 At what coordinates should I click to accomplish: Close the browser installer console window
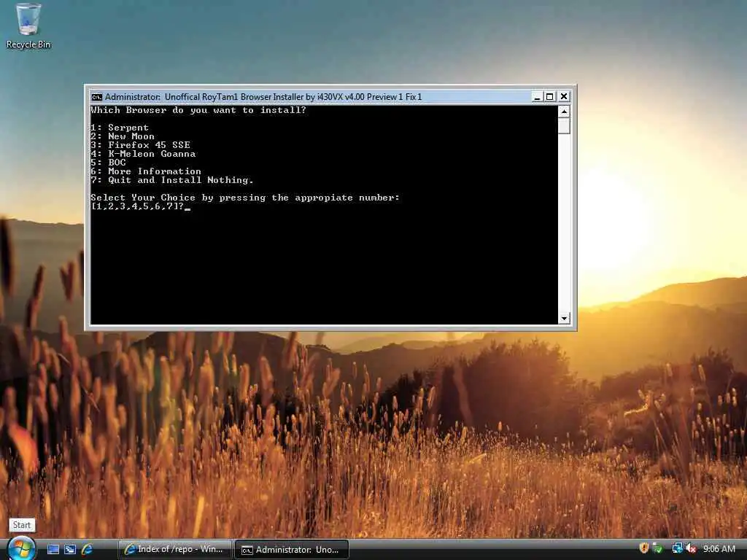[x=564, y=97]
